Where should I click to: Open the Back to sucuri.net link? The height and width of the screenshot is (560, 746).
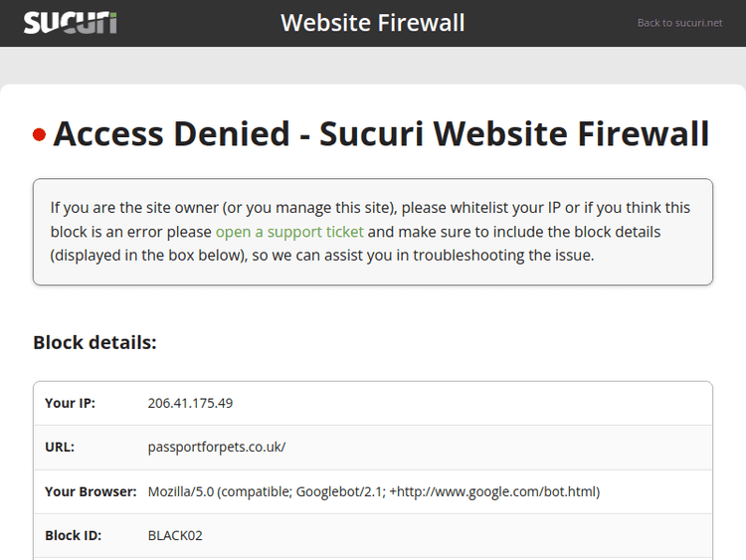click(679, 23)
